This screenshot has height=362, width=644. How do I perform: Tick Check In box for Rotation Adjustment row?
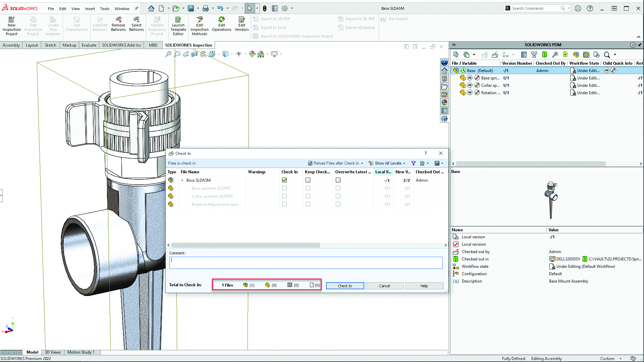tap(284, 204)
